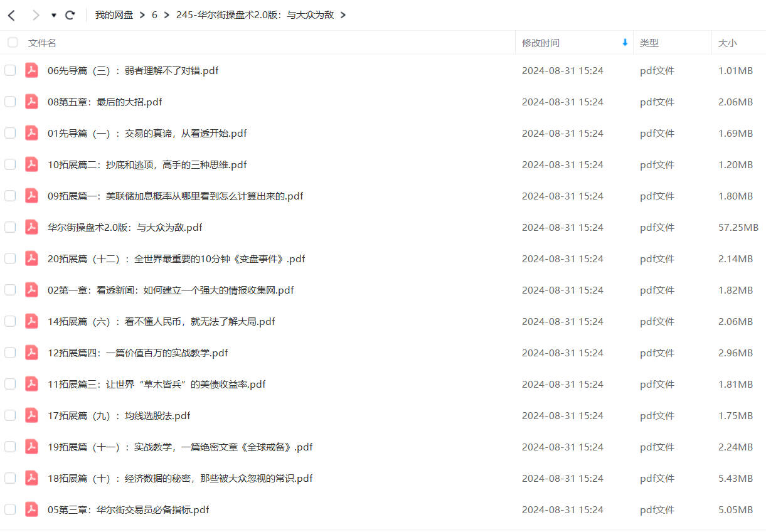Select file name 05第三章：华尔街交易员必备指标.pdf
766x532 pixels.
click(x=129, y=509)
